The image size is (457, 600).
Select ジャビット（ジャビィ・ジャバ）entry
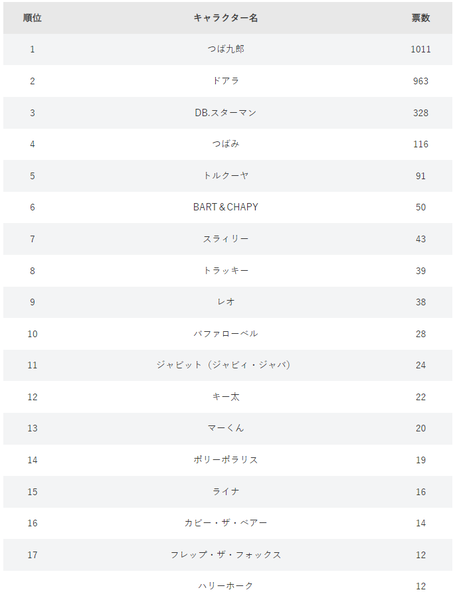[223, 365]
